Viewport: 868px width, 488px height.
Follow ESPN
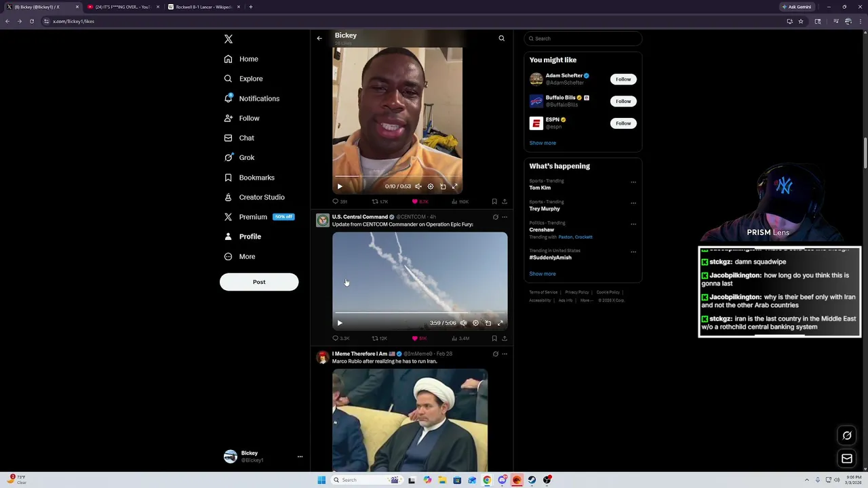[x=623, y=123]
